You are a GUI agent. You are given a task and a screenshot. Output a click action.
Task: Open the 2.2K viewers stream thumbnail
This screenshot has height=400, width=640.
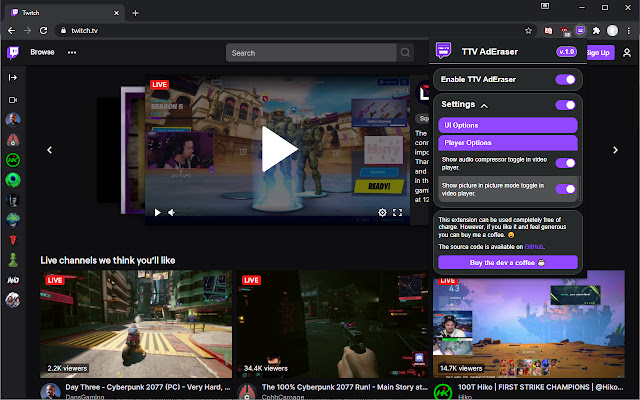point(136,324)
